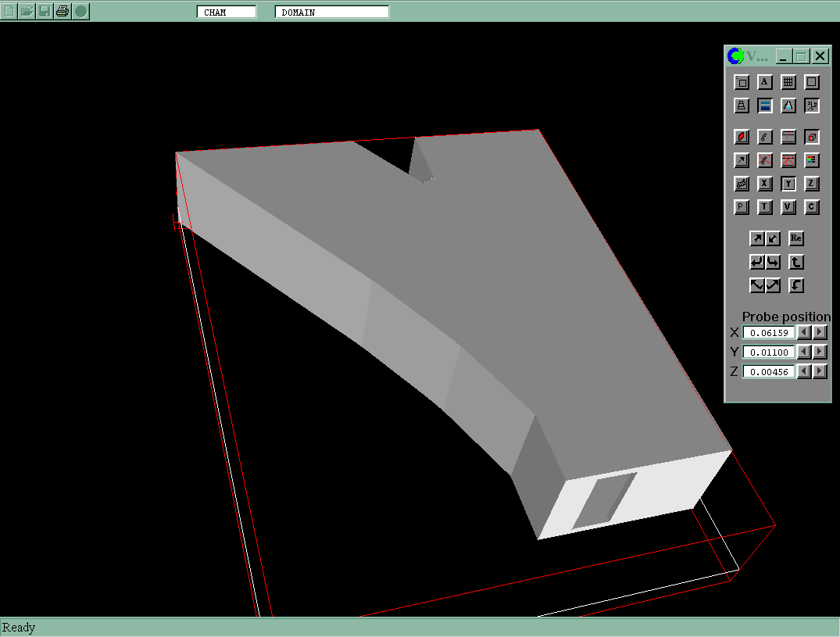Click the T temperature variable button
The height and width of the screenshot is (637, 840).
765,207
